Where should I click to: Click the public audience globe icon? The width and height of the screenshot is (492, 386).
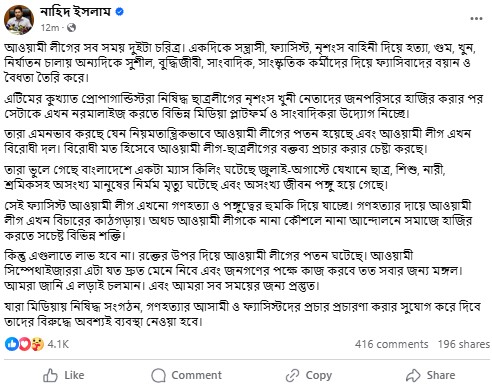71,28
